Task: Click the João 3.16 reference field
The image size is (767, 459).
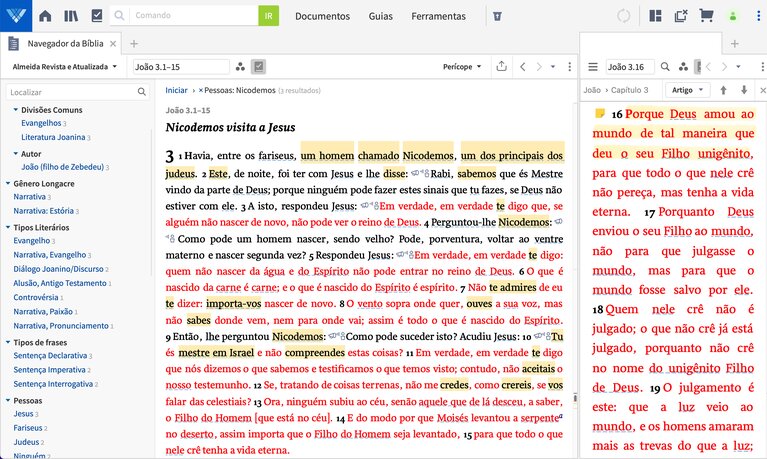Action: point(630,67)
